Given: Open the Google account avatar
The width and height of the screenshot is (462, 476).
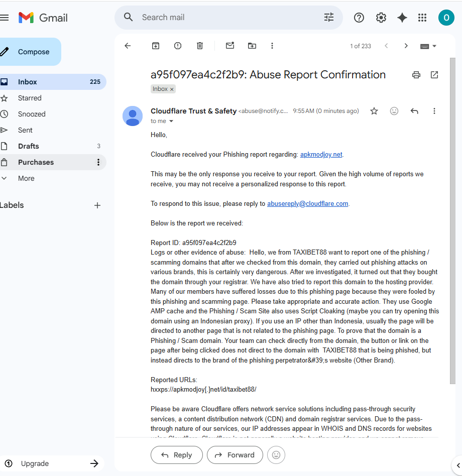Looking at the screenshot, I should (x=446, y=18).
